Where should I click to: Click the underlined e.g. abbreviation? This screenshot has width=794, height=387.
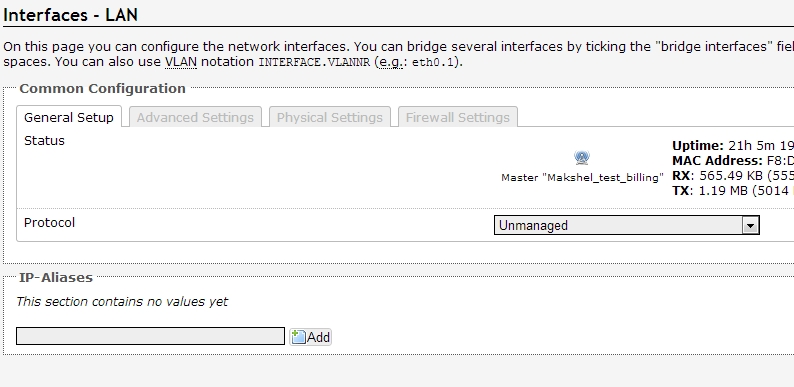point(390,62)
